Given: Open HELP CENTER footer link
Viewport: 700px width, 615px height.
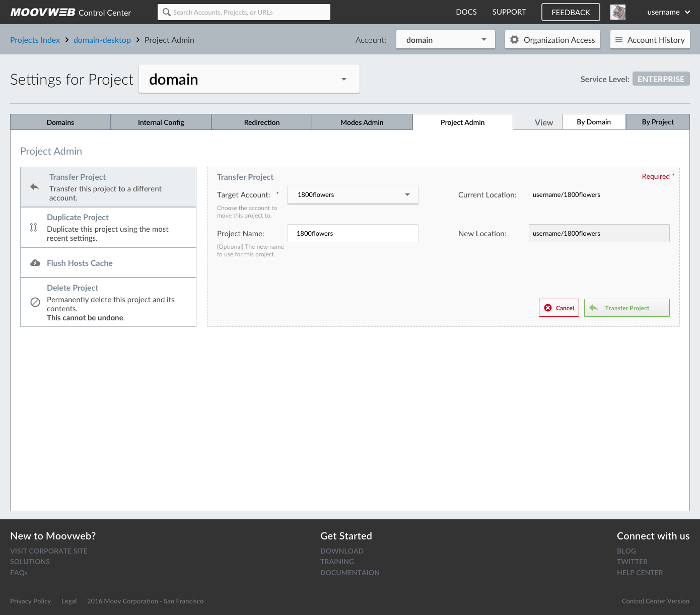Looking at the screenshot, I should click(640, 573).
